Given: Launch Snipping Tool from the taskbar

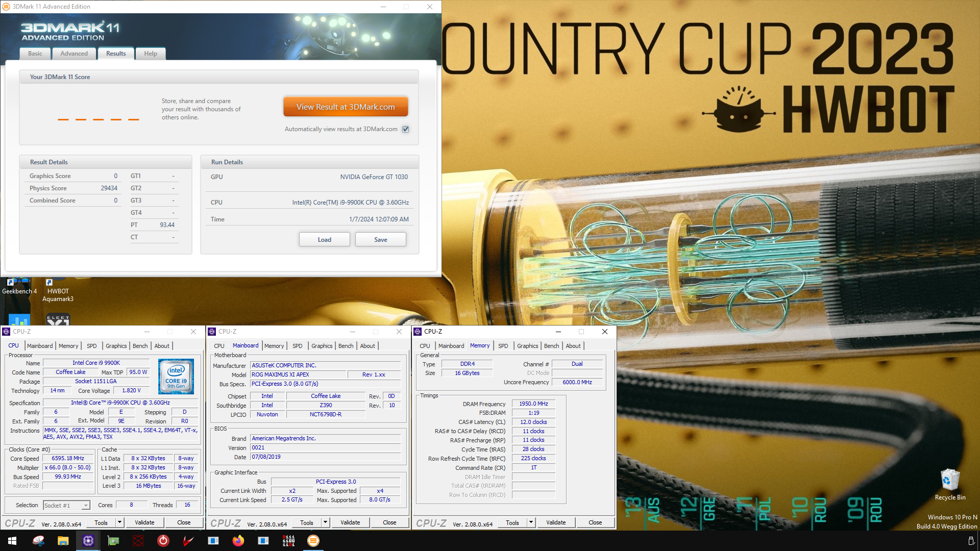Looking at the screenshot, I should (x=38, y=541).
